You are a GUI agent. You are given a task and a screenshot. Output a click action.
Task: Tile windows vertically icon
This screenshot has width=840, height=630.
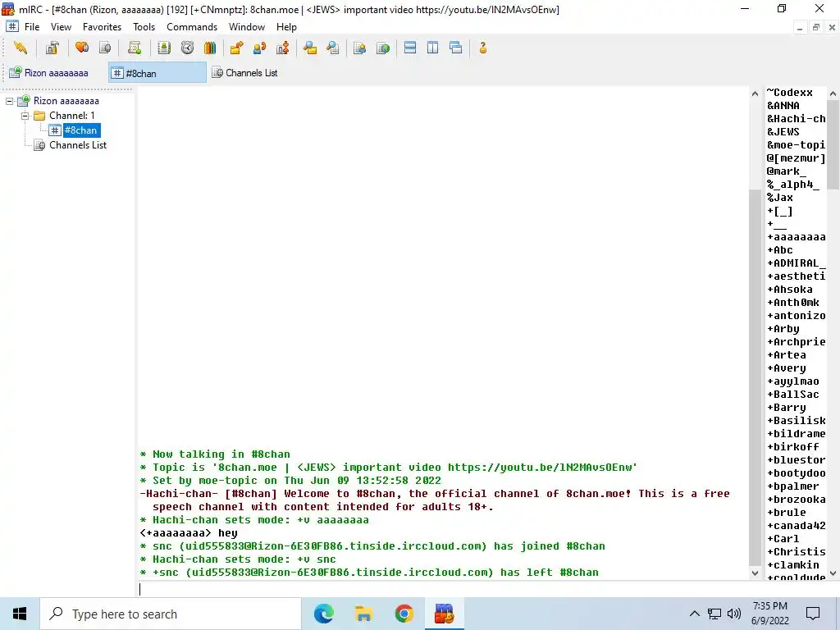(x=433, y=48)
